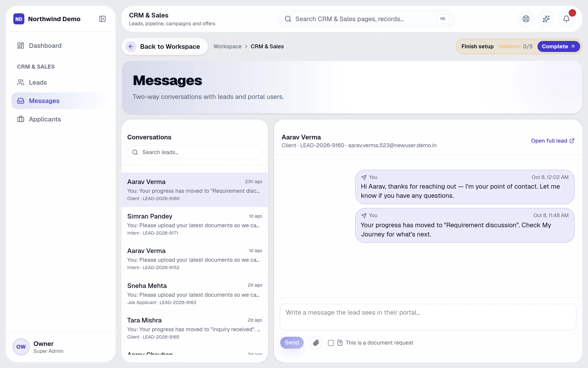The height and width of the screenshot is (368, 588).
Task: Click the Send message button
Action: pyautogui.click(x=291, y=343)
